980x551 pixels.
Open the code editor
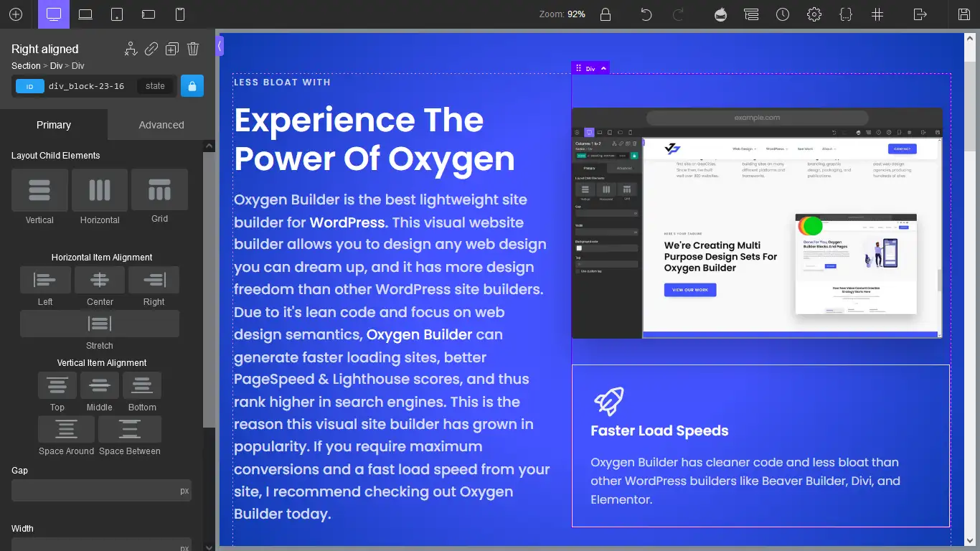coord(846,14)
